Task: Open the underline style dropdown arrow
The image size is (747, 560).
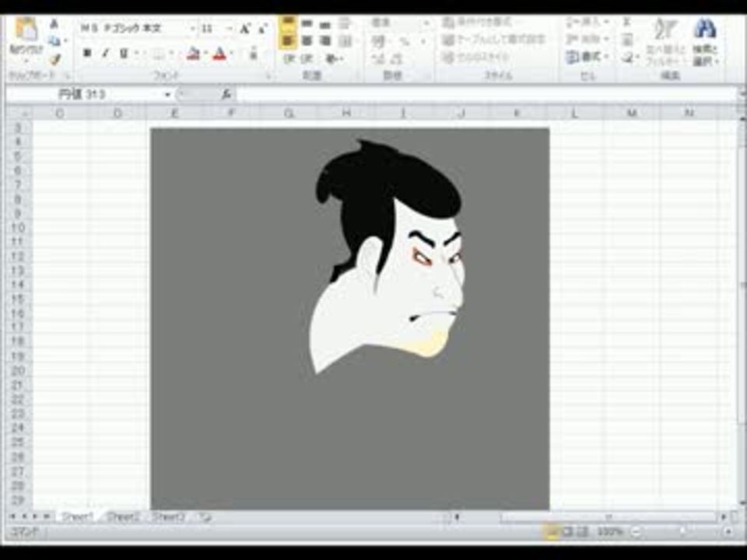Action: tap(137, 54)
